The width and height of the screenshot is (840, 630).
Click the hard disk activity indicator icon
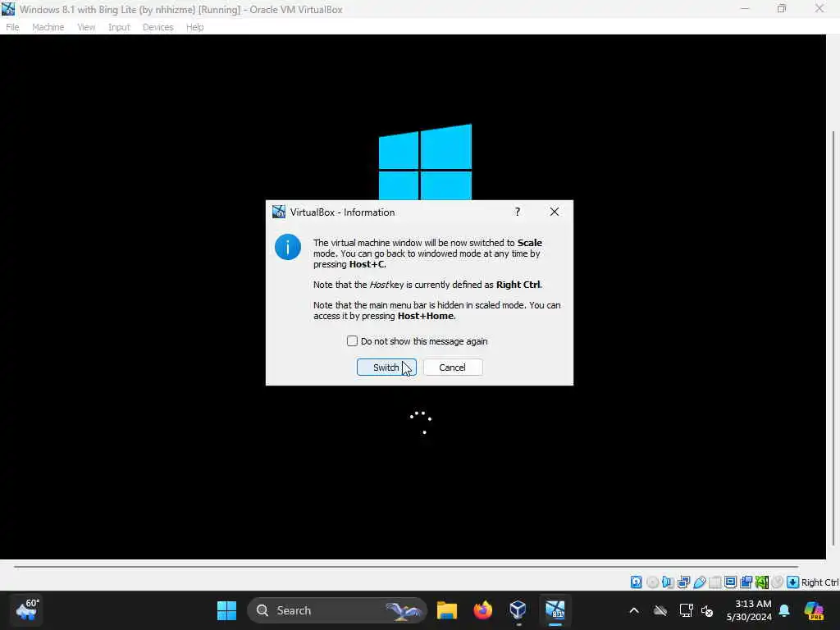point(636,582)
